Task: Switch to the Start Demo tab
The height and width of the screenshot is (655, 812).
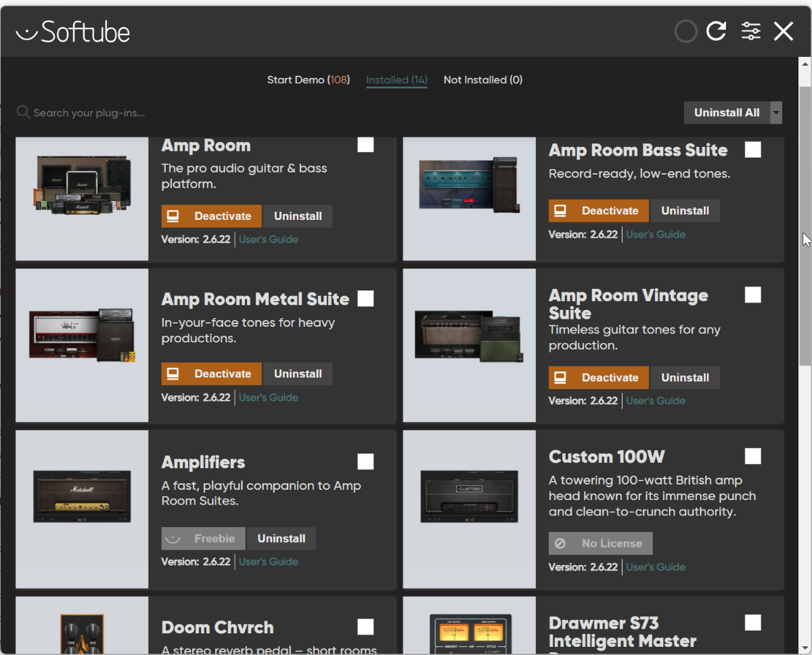Action: coord(308,80)
